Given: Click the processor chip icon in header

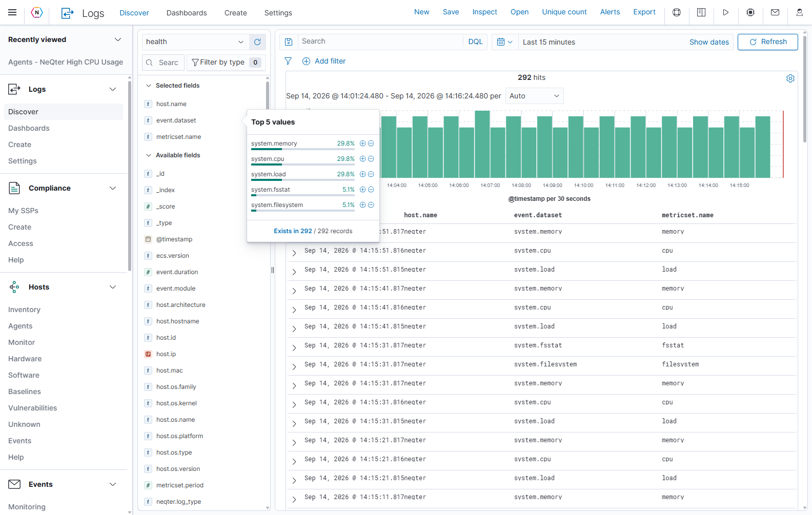Looking at the screenshot, I should (750, 12).
